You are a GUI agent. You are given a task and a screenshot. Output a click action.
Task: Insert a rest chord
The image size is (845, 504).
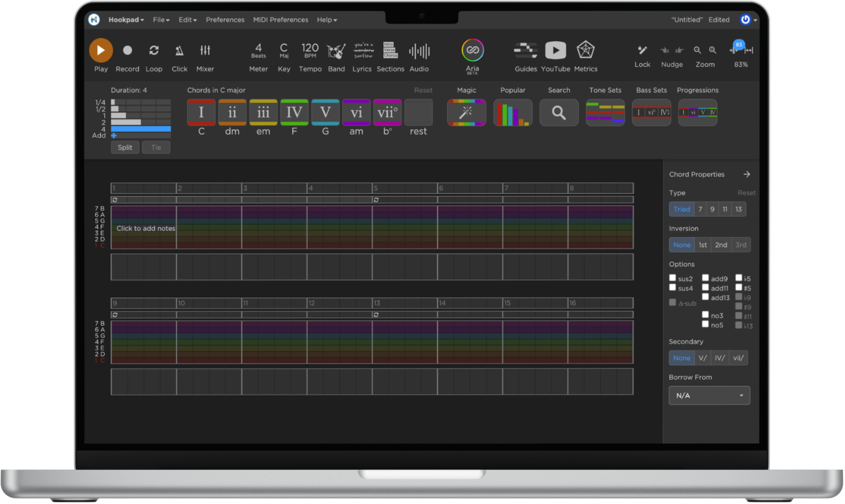click(419, 112)
